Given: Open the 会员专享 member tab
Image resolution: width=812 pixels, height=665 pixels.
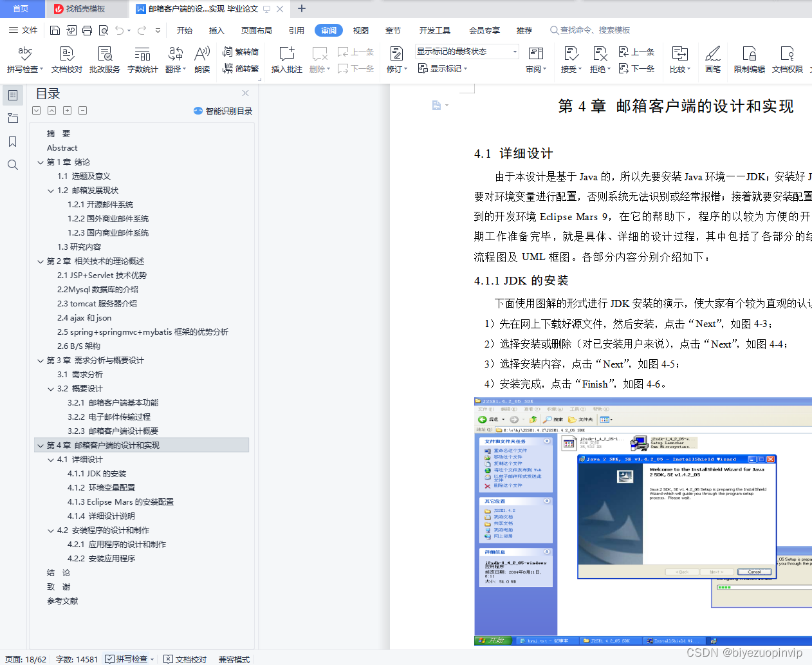Looking at the screenshot, I should click(484, 30).
